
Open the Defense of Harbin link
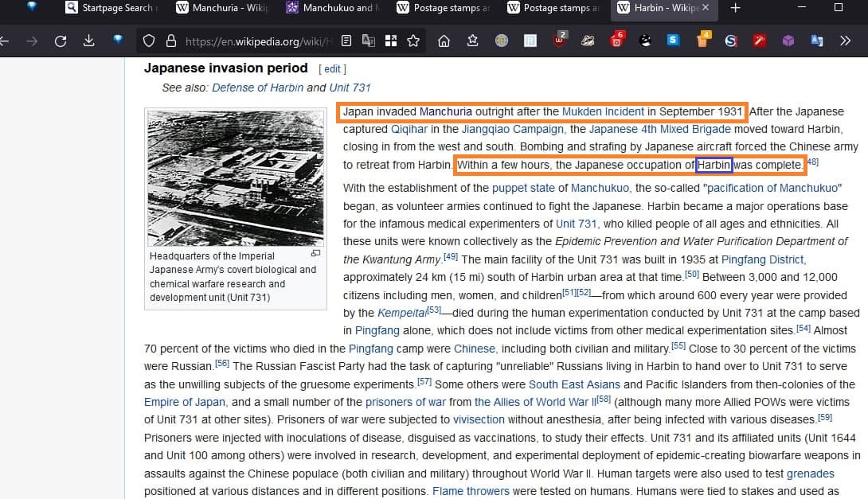pos(257,88)
